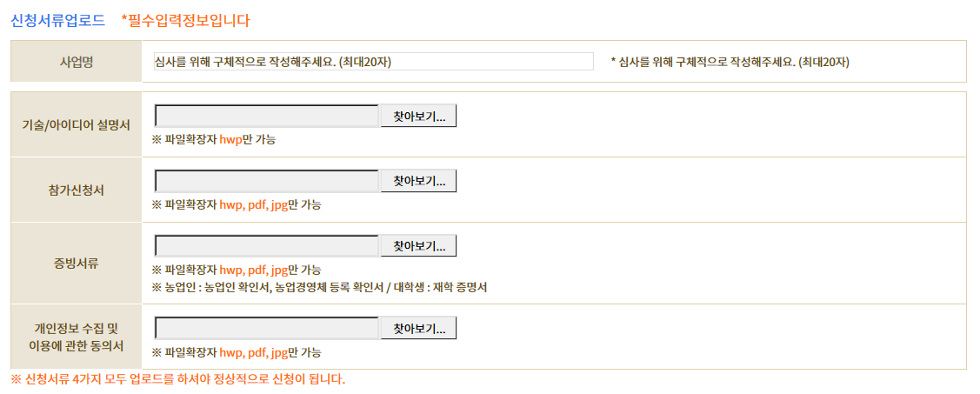Focus the 증빙서류 file path box
Screen dimensions: 980x394
[x=267, y=246]
